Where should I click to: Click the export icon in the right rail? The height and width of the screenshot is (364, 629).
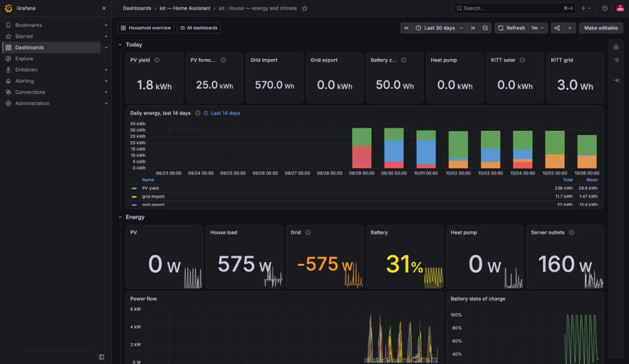[x=616, y=47]
